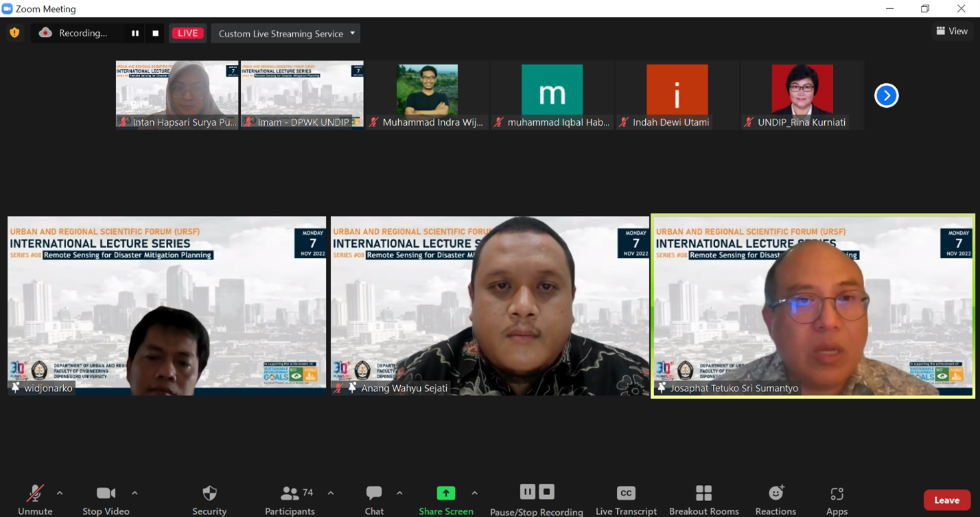The width and height of the screenshot is (980, 517).
Task: Open Breakout Rooms
Action: (x=704, y=499)
